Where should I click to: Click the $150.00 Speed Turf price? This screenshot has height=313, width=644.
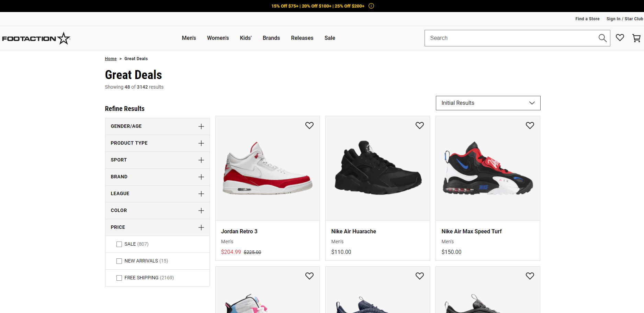point(451,252)
